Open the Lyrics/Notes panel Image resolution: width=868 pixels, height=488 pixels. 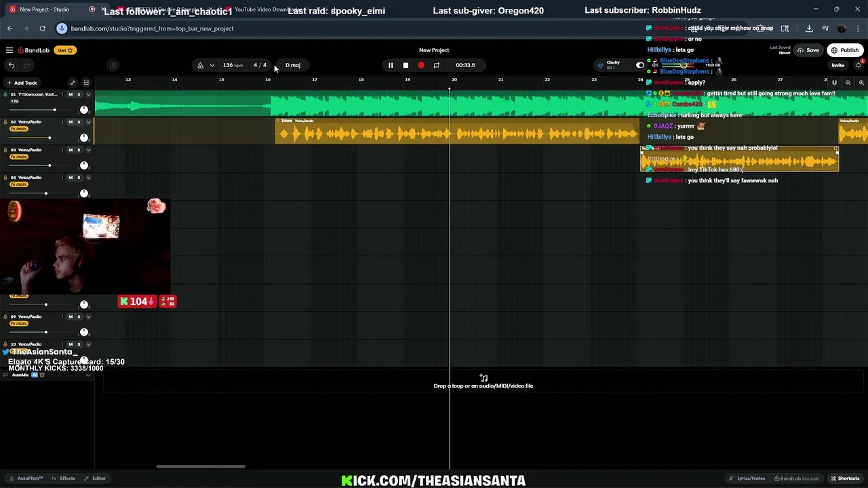click(747, 479)
